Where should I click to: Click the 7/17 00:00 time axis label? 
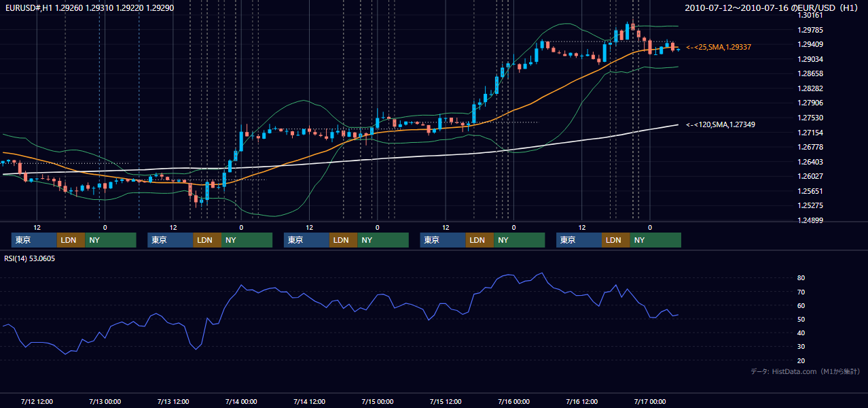pyautogui.click(x=650, y=401)
